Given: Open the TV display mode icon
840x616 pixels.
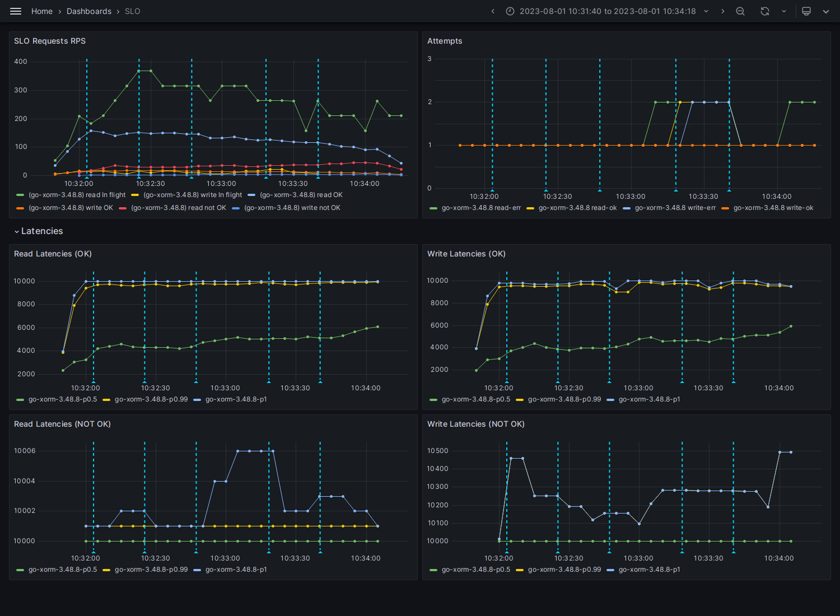Looking at the screenshot, I should coord(806,11).
